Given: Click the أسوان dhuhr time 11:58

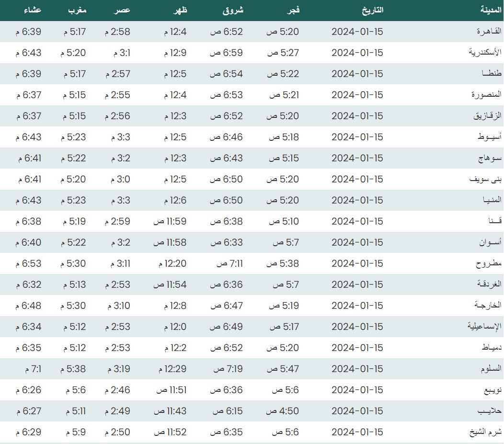Looking at the screenshot, I should click(170, 242).
